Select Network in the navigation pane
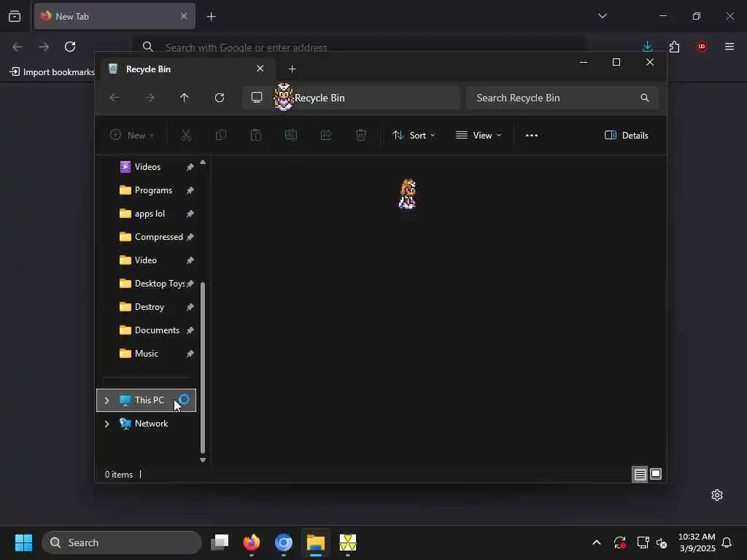 pos(146,424)
